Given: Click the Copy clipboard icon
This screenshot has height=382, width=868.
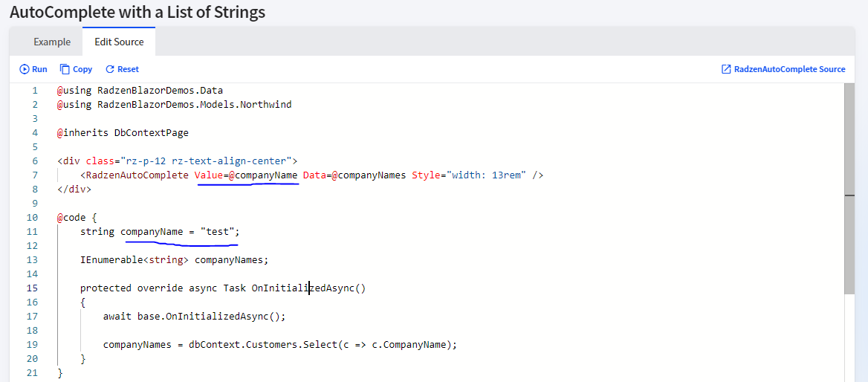Looking at the screenshot, I should pyautogui.click(x=65, y=69).
